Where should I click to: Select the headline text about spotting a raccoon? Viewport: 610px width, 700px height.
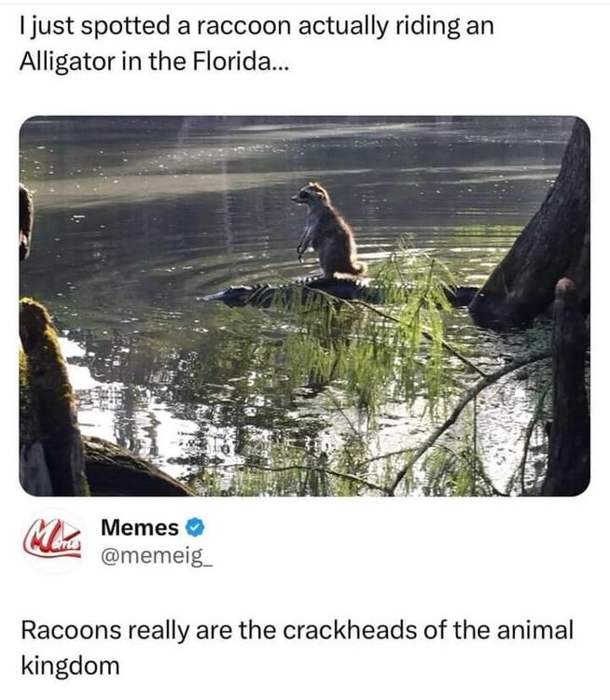point(256,44)
